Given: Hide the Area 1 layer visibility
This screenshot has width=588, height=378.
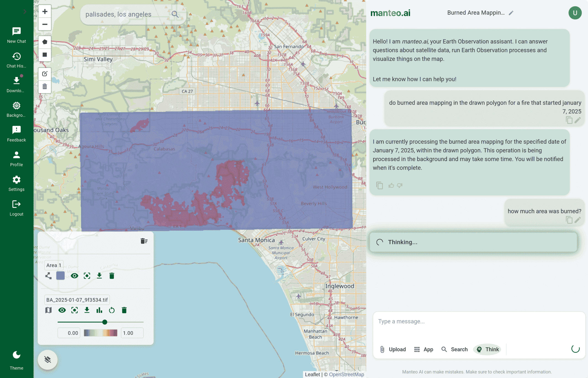Looking at the screenshot, I should point(74,276).
